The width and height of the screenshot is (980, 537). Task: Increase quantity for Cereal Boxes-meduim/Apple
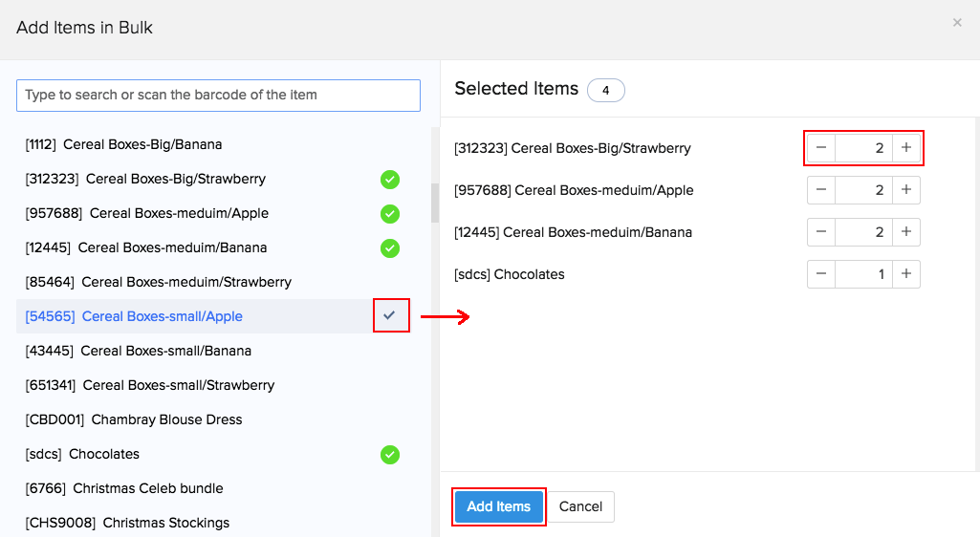coord(906,190)
